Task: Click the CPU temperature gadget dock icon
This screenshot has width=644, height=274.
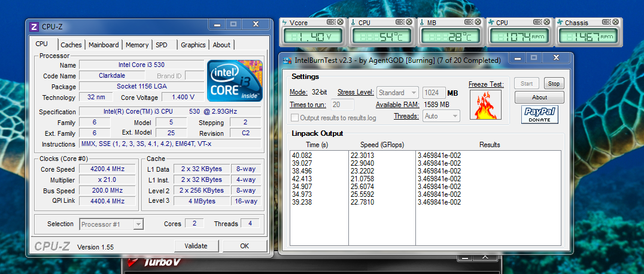Action: coord(400,22)
